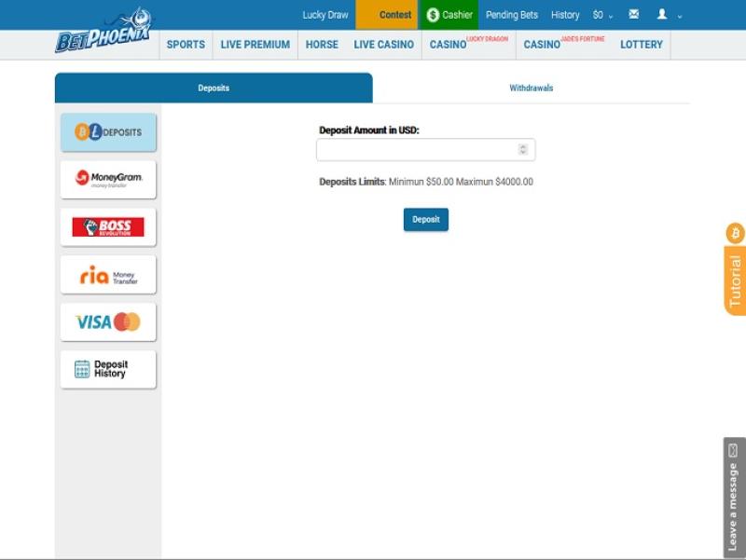Screen dimensions: 746x560
Task: Click the deposit amount stepper arrows
Action: pos(523,150)
